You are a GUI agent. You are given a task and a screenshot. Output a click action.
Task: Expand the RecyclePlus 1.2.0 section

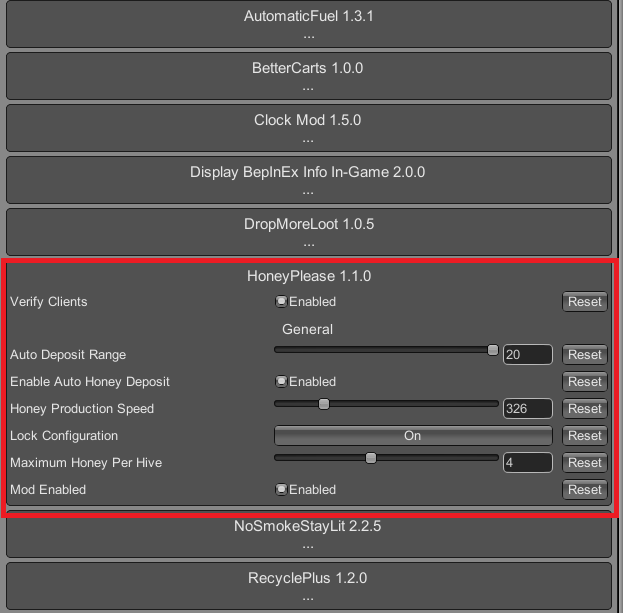point(309,586)
